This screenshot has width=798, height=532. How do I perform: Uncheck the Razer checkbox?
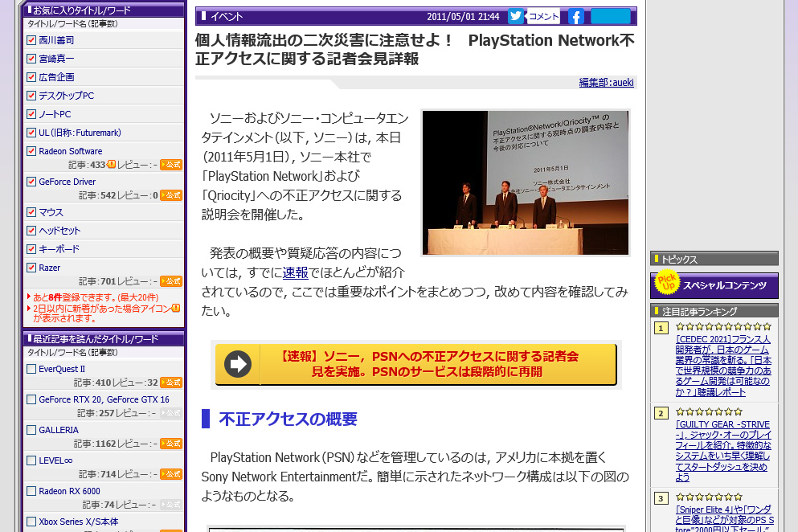tap(31, 268)
